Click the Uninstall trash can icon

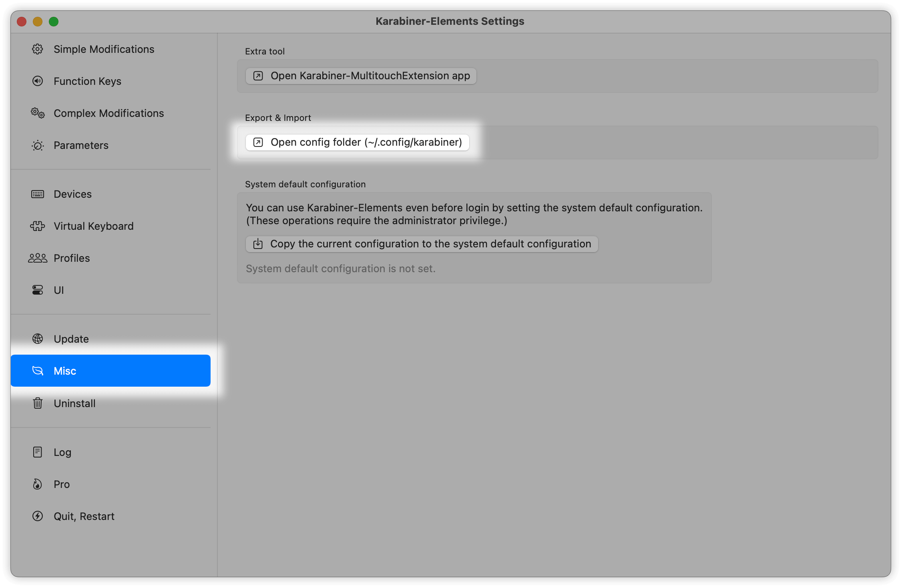click(38, 403)
